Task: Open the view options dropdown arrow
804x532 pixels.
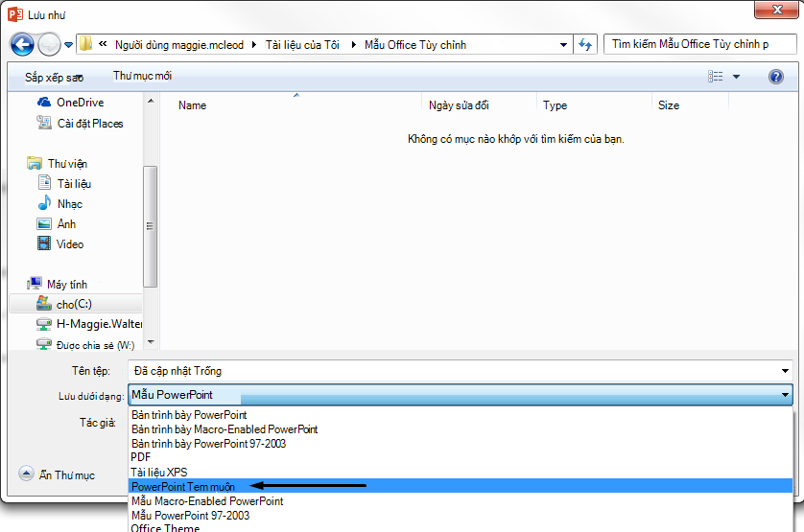Action: (x=736, y=77)
